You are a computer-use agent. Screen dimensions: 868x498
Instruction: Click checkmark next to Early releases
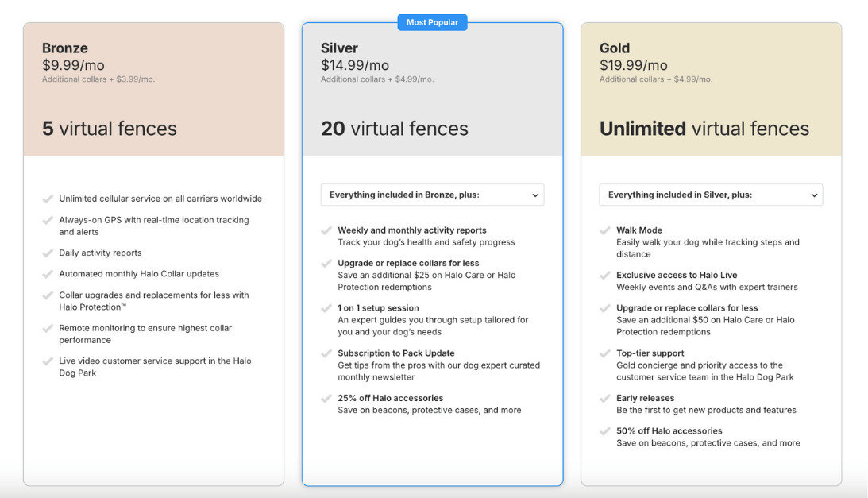pos(605,399)
